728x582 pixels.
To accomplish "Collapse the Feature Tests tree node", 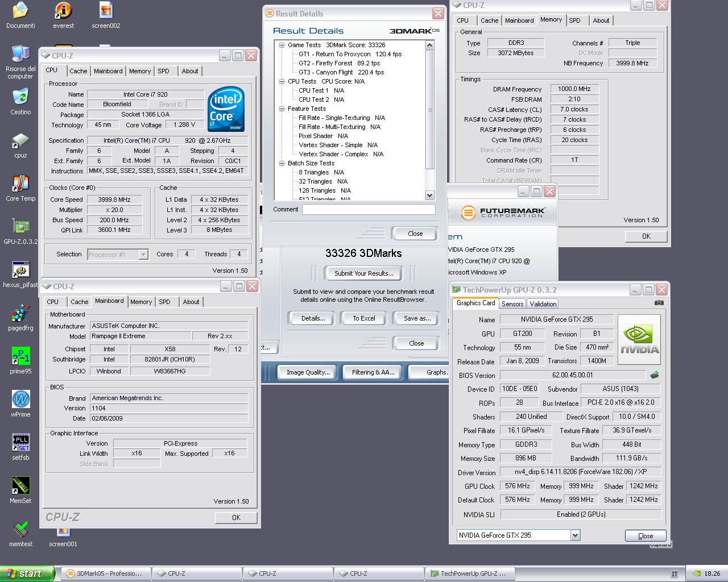I will pos(282,109).
